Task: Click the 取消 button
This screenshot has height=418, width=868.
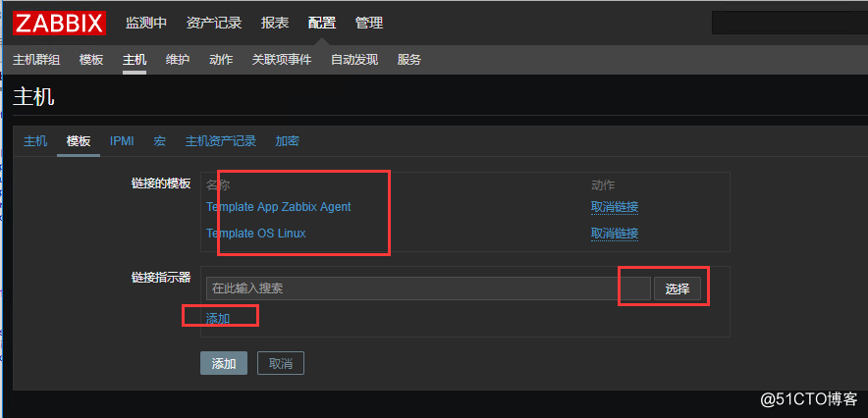Action: coord(281,363)
